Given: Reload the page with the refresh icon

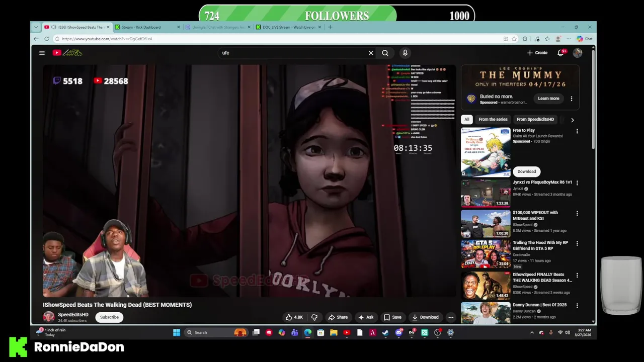Looking at the screenshot, I should 46,39.
